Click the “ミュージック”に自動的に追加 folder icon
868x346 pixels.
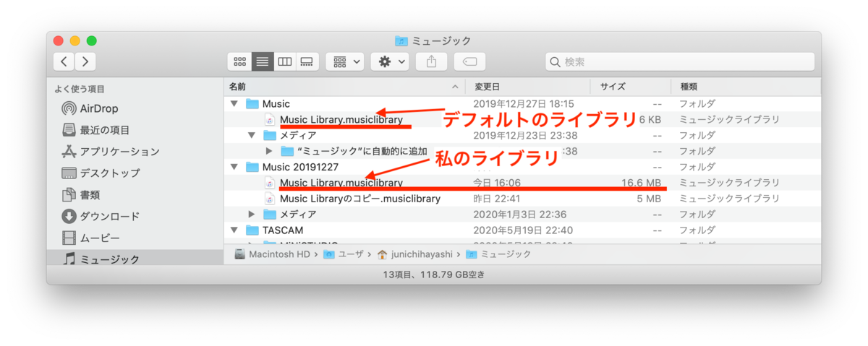pos(287,151)
